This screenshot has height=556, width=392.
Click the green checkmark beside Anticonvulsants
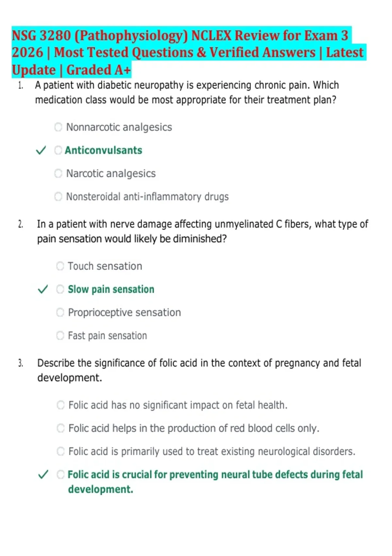point(41,150)
